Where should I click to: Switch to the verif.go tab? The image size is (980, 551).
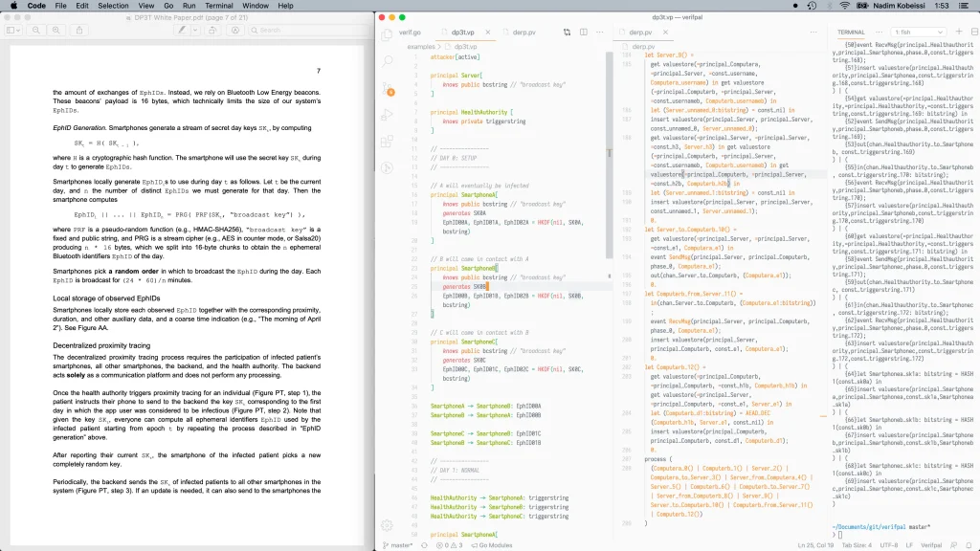pyautogui.click(x=410, y=32)
